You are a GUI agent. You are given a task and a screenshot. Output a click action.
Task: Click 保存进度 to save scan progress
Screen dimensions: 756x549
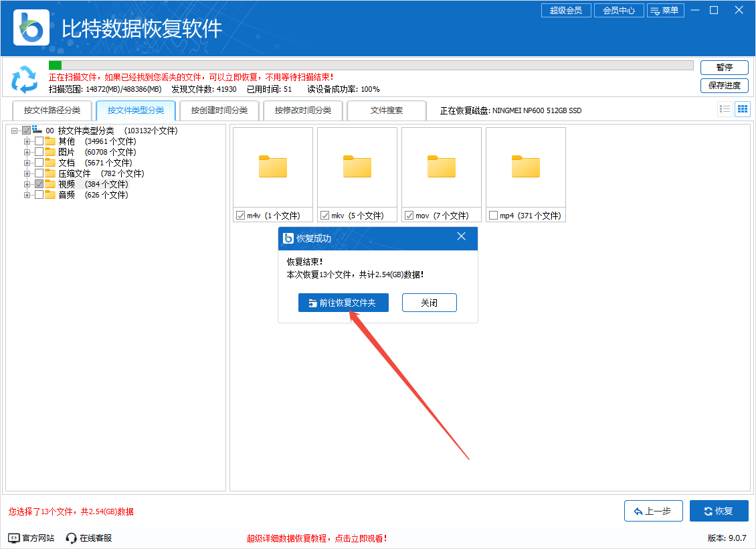724,86
